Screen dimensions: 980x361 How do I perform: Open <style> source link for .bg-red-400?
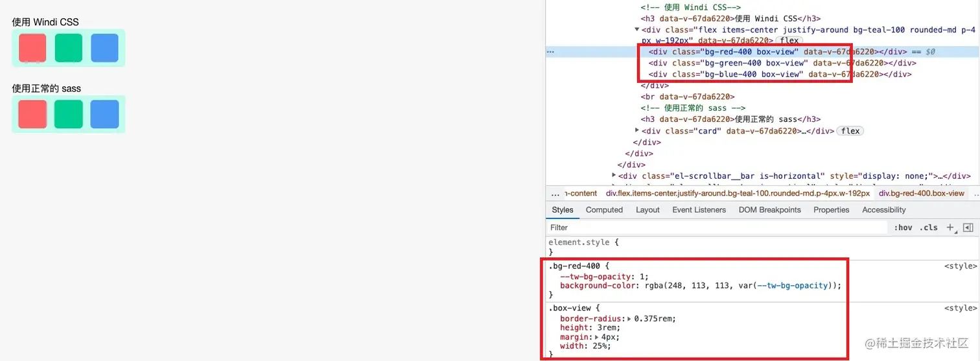pyautogui.click(x=961, y=266)
